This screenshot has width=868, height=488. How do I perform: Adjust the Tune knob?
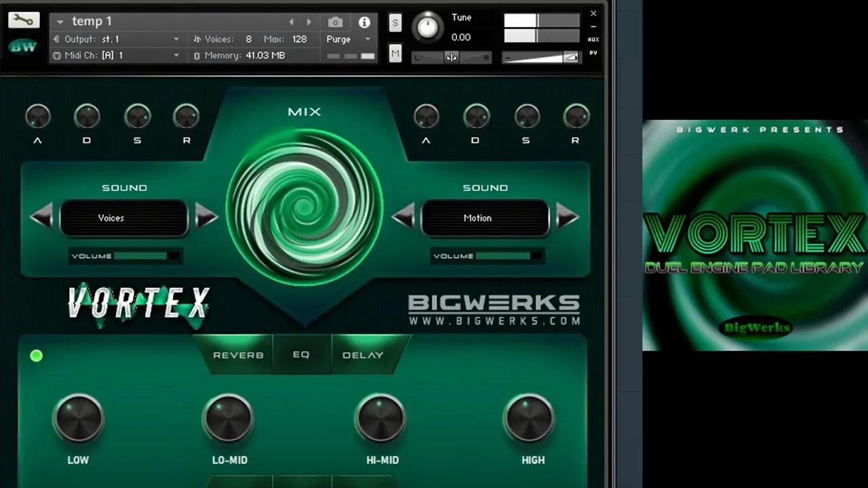coord(428,27)
